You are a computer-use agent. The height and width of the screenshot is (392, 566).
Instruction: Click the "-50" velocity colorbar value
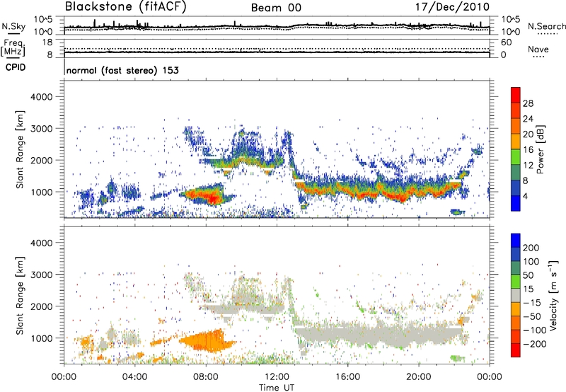point(531,316)
